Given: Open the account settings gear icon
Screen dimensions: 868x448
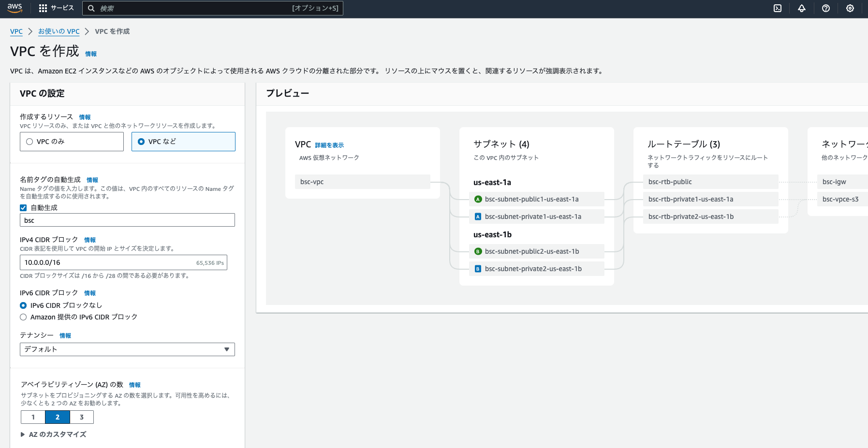Looking at the screenshot, I should pyautogui.click(x=850, y=8).
